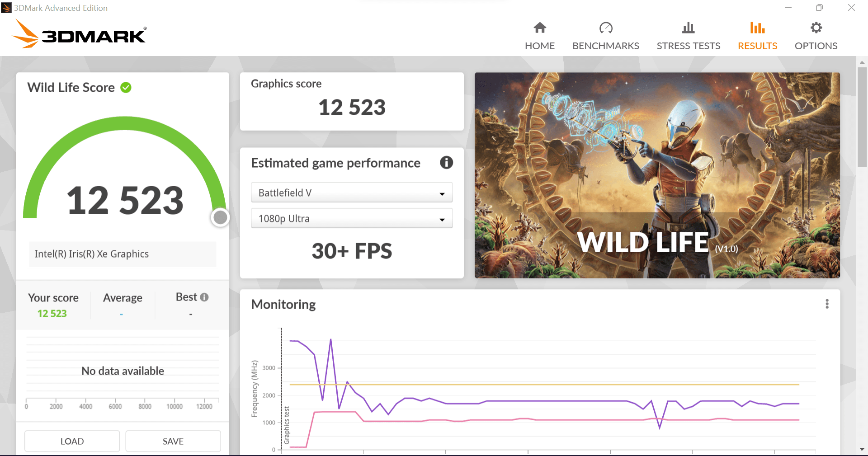868x456 pixels.
Task: Click the Monitoring section heading
Action: point(283,305)
